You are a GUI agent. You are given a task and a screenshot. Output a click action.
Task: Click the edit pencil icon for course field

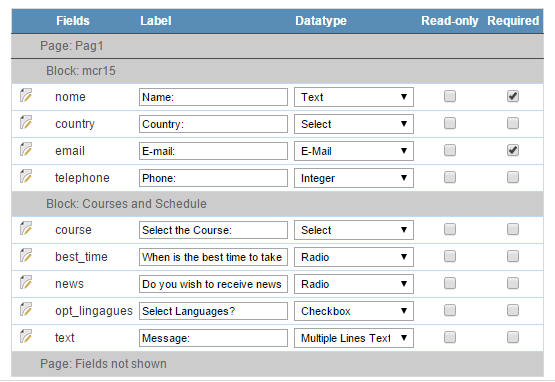(x=26, y=229)
